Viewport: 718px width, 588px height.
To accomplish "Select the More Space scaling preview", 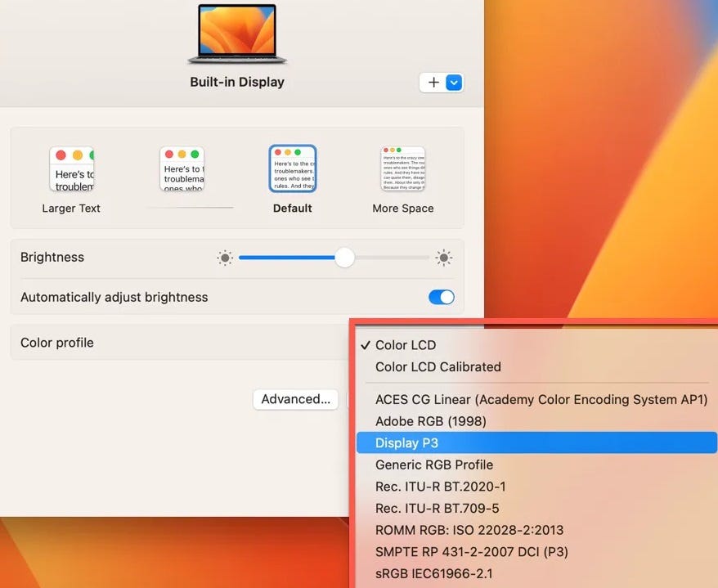I will tap(402, 168).
